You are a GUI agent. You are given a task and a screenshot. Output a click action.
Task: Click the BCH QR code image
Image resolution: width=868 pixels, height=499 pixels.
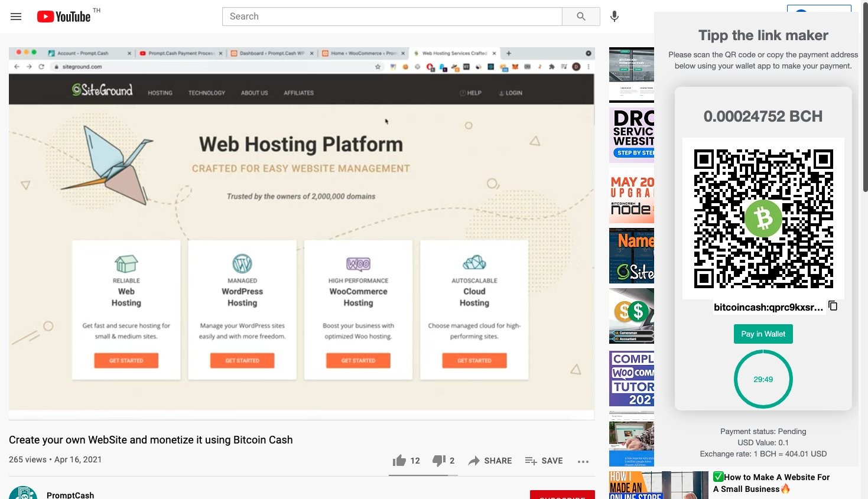pyautogui.click(x=763, y=218)
